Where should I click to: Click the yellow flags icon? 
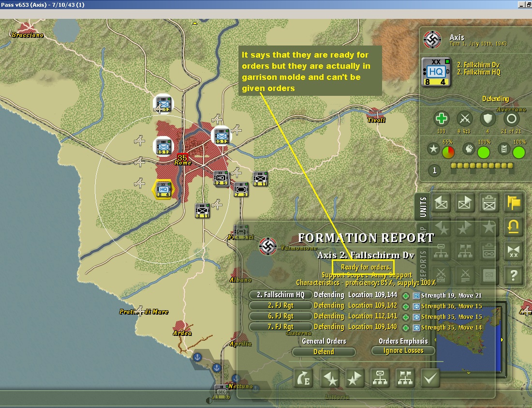(513, 203)
